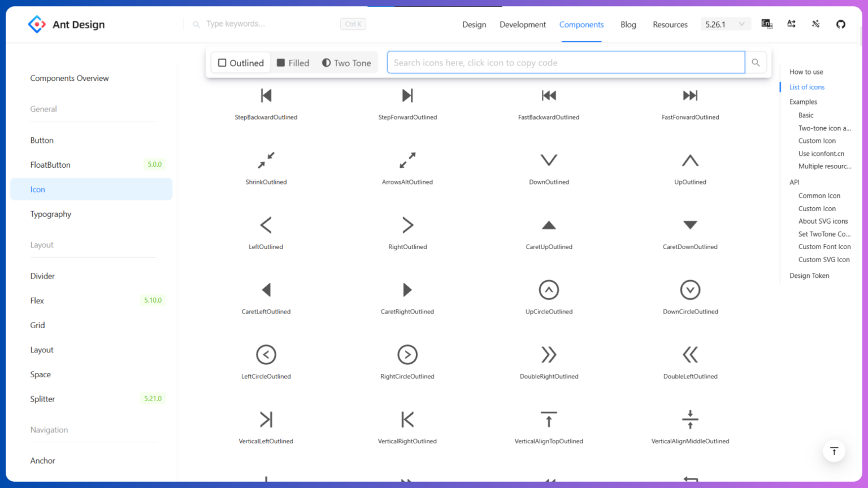Switch to Two Tone icon style
868x488 pixels.
tap(346, 63)
